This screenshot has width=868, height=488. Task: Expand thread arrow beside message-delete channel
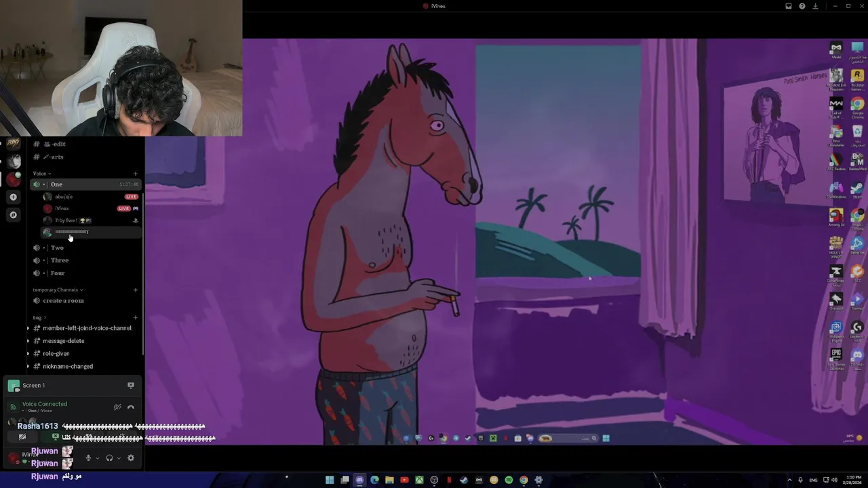click(28, 341)
